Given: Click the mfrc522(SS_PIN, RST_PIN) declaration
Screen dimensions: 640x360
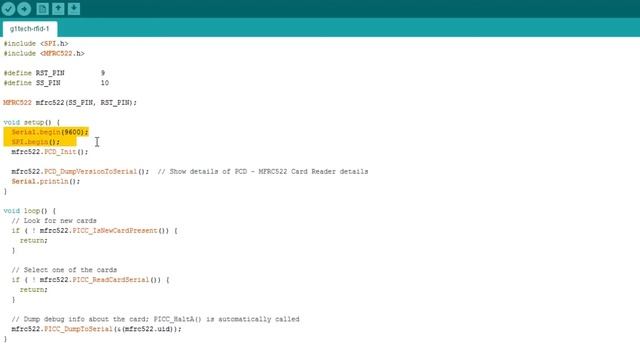Looking at the screenshot, I should click(70, 102).
